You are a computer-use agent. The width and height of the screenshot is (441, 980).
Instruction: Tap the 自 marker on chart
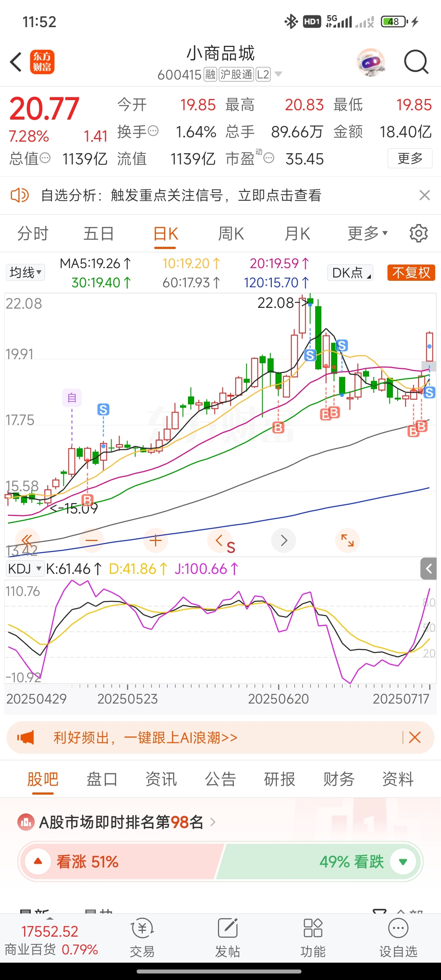click(x=72, y=398)
